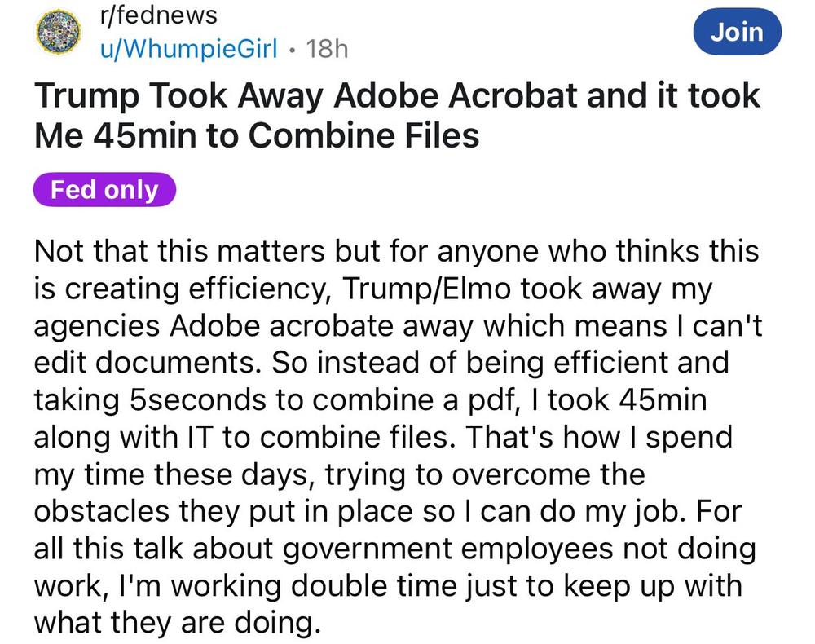Open the r/fednews community avatar icon

click(x=58, y=33)
